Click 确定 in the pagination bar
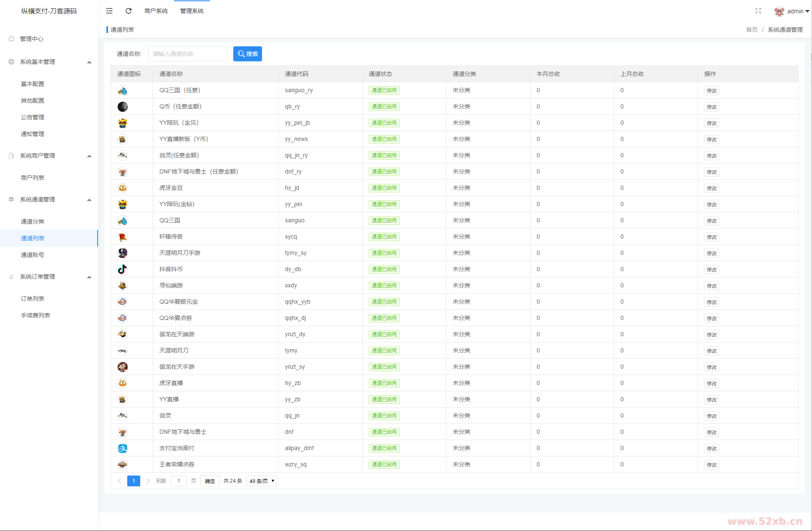This screenshot has height=531, width=812. point(209,481)
